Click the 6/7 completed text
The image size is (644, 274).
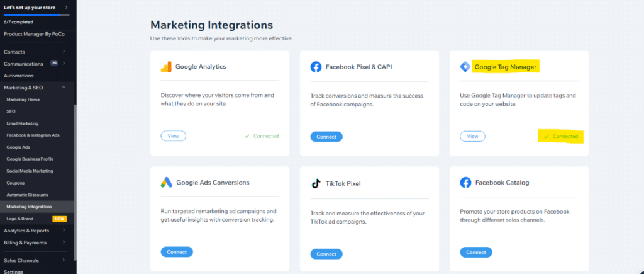[x=18, y=22]
